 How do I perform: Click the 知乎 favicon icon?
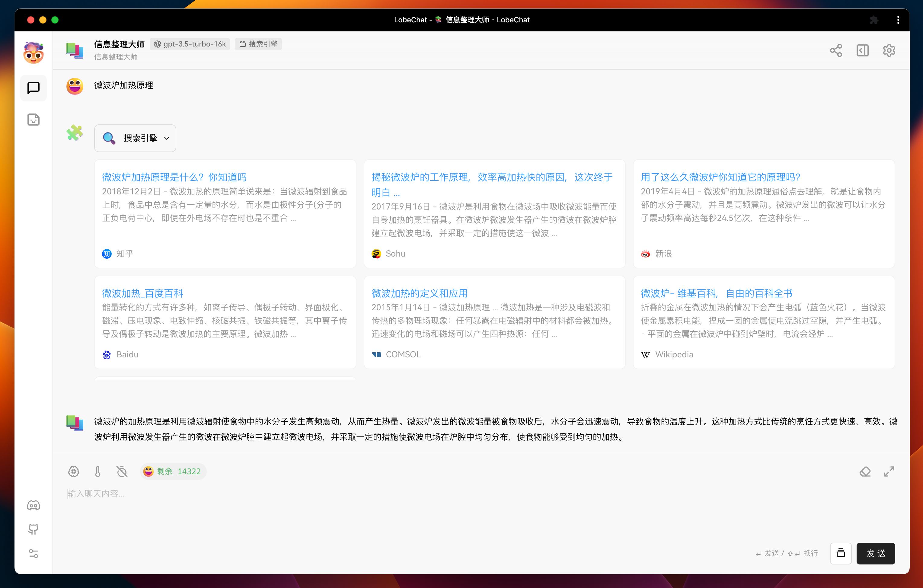[107, 254]
